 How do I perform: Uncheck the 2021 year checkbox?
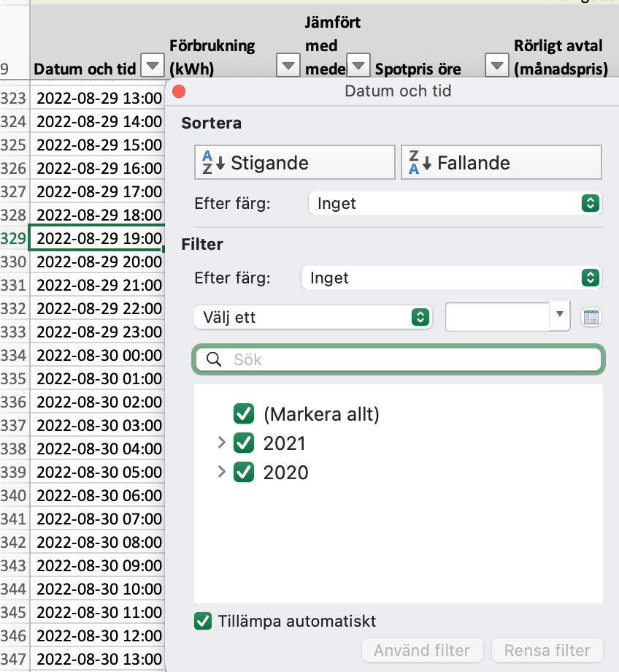tap(244, 443)
